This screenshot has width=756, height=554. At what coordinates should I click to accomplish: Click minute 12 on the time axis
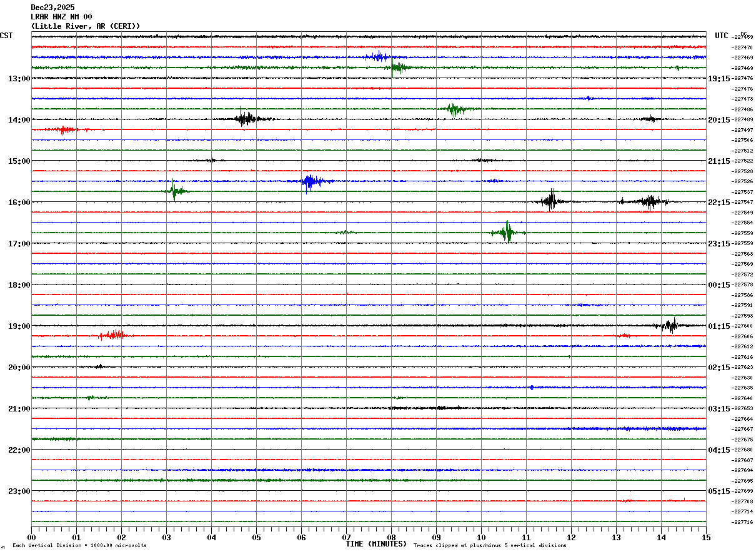571,537
